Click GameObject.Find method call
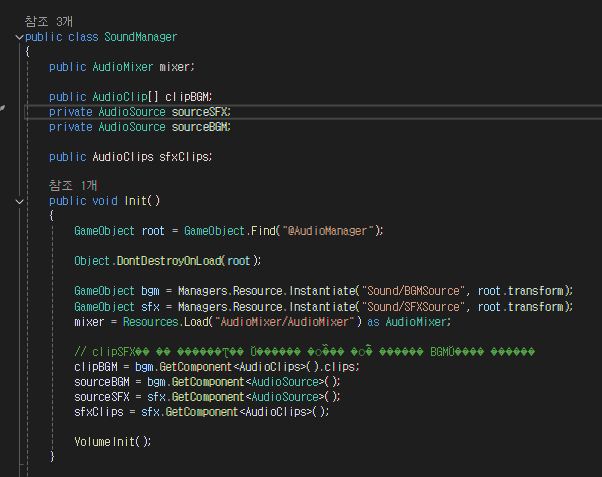602x477 pixels. (230, 231)
